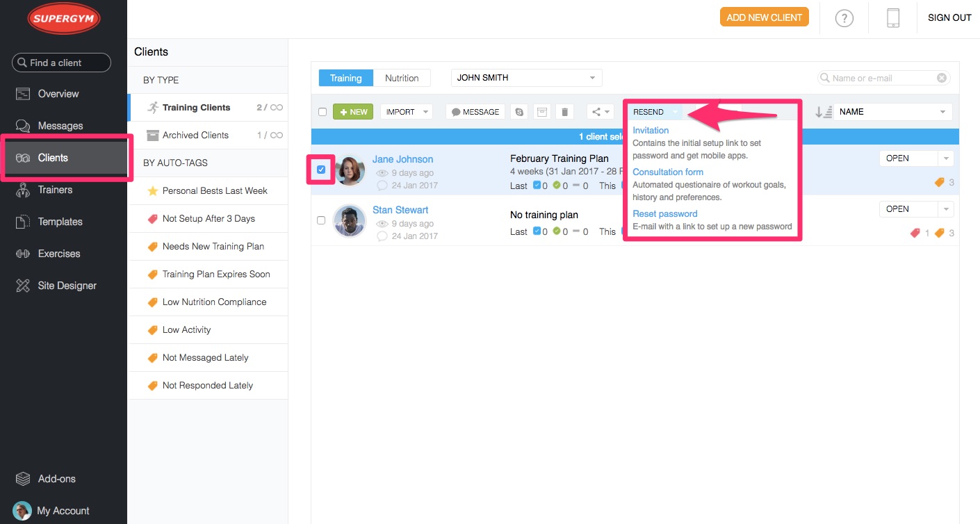Image resolution: width=980 pixels, height=524 pixels.
Task: Click SIGN OUT
Action: [949, 18]
